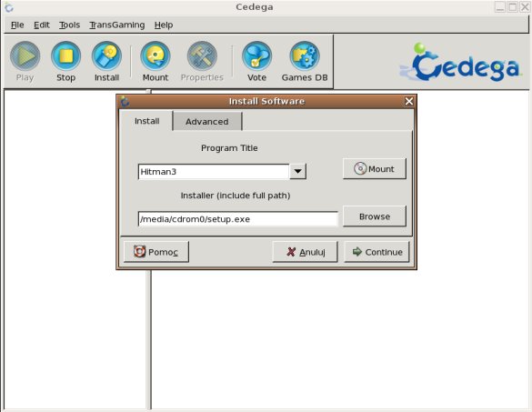Click the Vote toolbar icon
532x412 pixels.
click(256, 61)
